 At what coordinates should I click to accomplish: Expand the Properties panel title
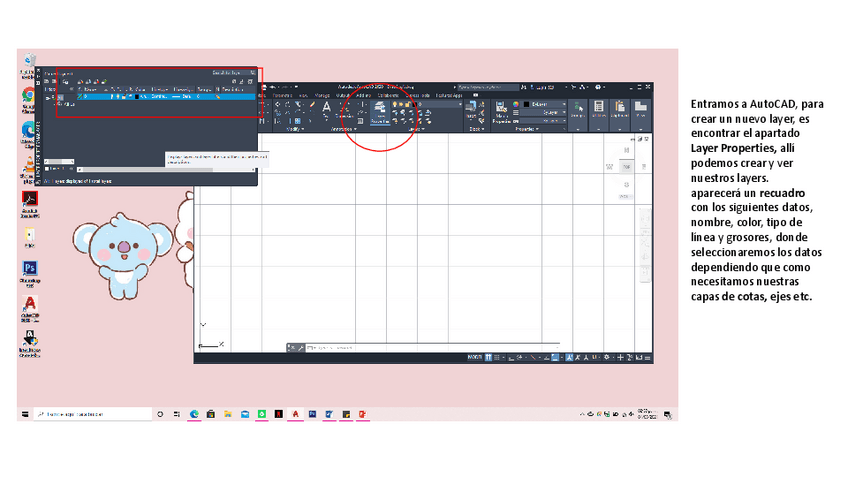coord(527,129)
